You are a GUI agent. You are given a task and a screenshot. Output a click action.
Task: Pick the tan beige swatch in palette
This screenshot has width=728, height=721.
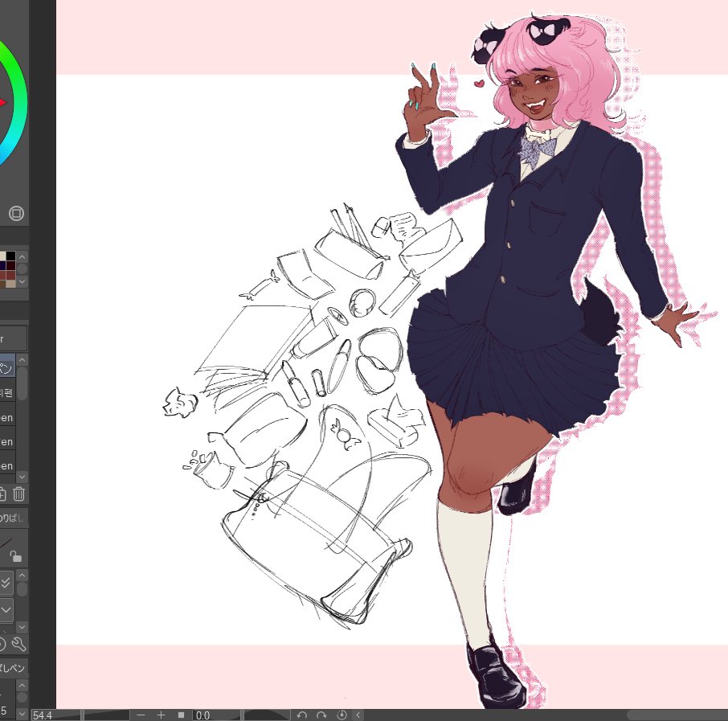click(10, 283)
